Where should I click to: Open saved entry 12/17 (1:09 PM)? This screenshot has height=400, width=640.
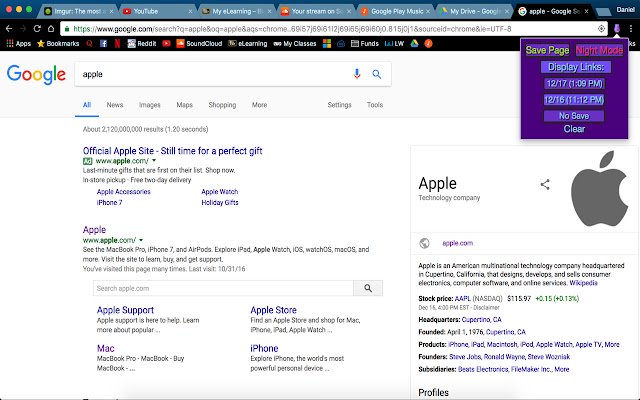574,83
